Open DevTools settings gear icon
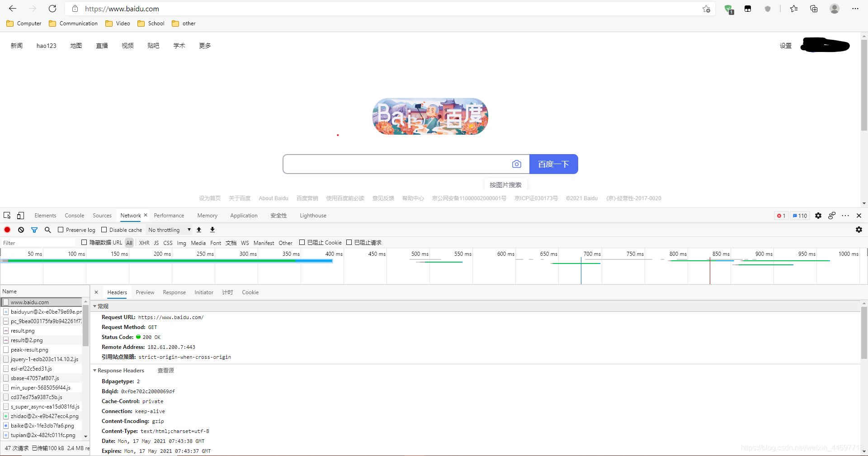 click(818, 216)
